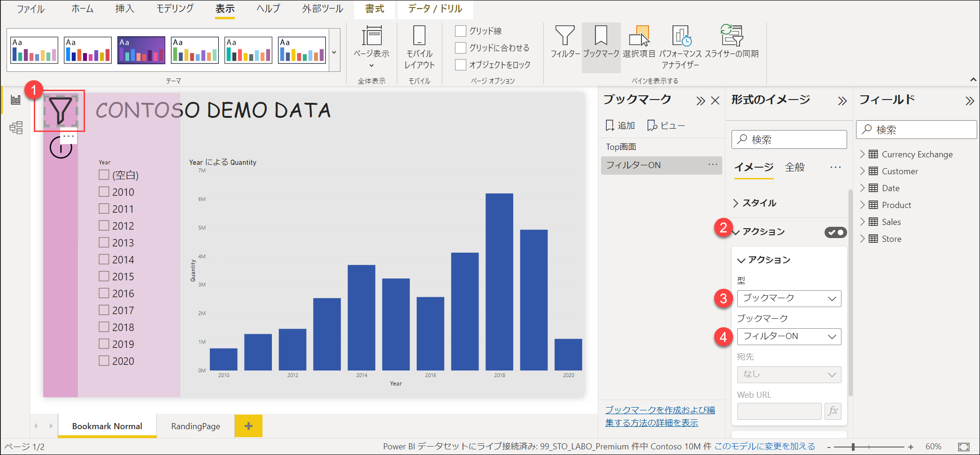Click the fx button for Web URL

[833, 411]
